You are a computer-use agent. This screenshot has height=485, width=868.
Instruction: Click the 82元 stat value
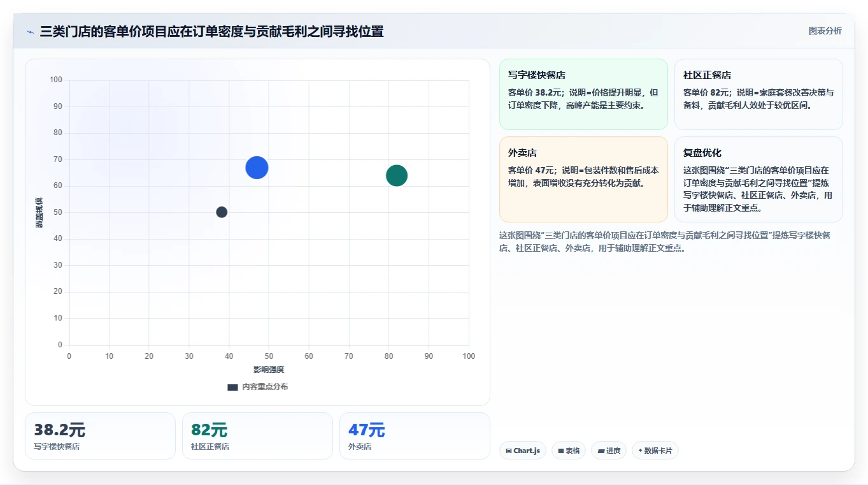pos(209,430)
